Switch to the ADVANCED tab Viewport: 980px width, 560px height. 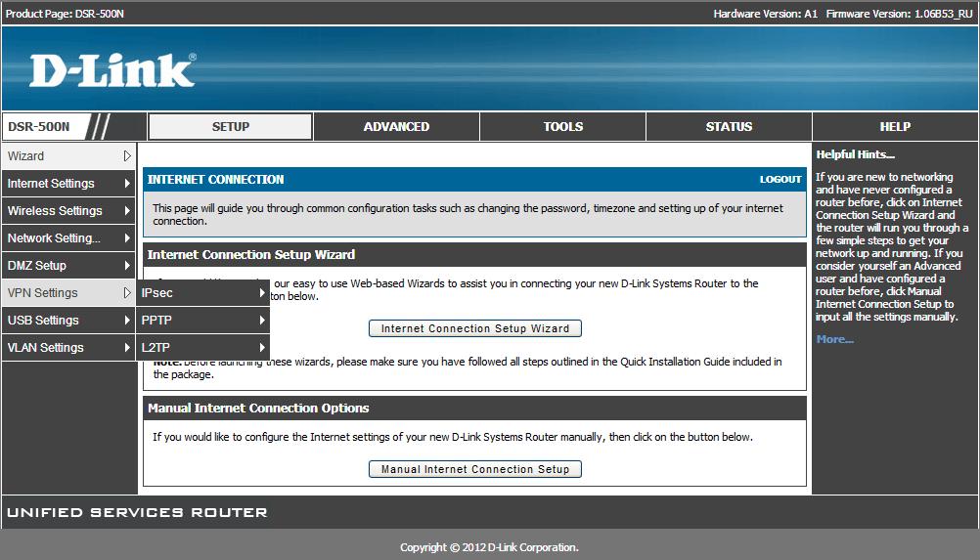click(396, 127)
